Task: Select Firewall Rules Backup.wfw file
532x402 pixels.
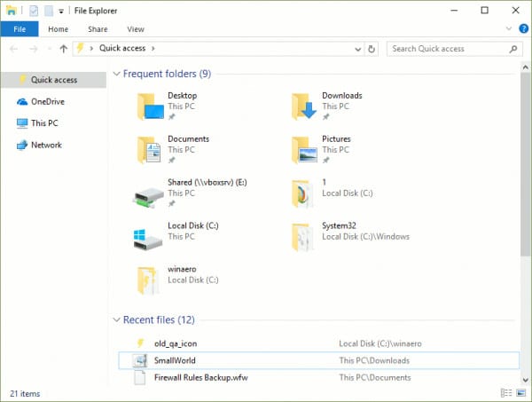Action: (x=319, y=377)
